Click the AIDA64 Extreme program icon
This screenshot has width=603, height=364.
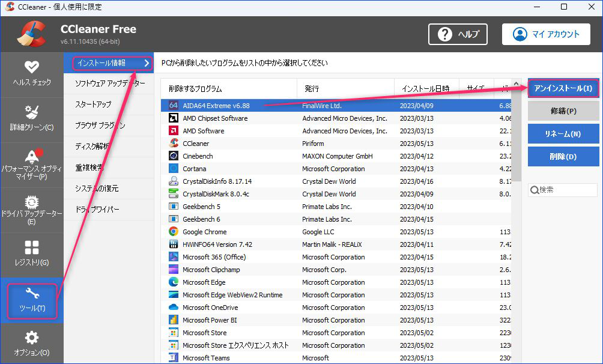coord(174,106)
